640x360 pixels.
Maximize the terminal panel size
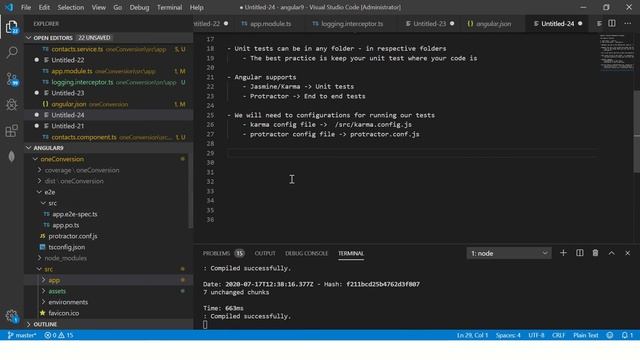(x=611, y=253)
